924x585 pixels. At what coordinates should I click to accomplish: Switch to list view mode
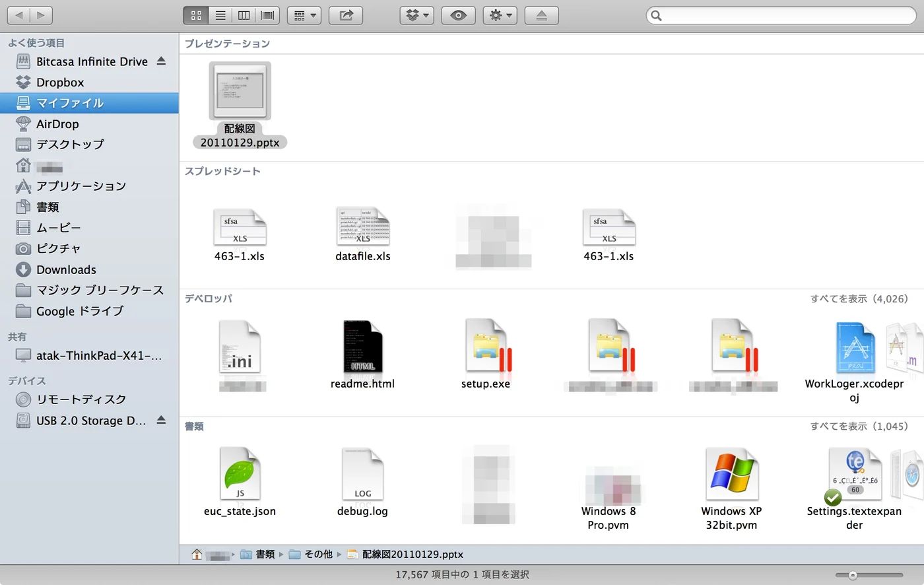220,15
